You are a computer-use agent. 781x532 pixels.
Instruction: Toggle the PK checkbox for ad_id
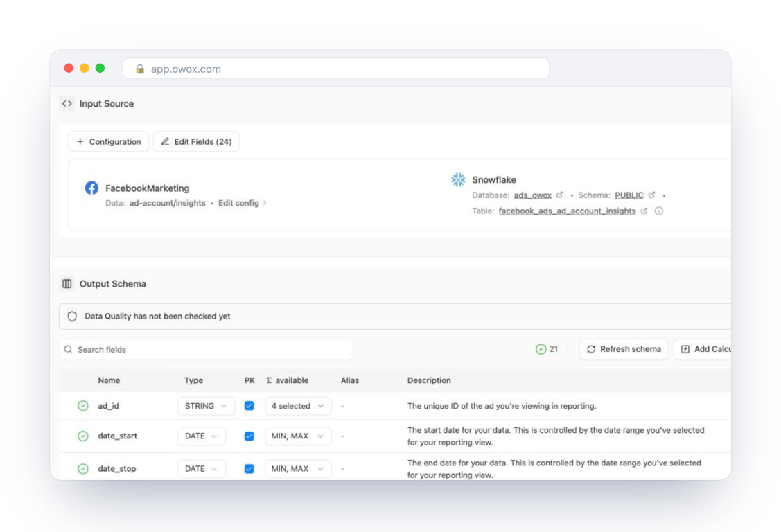tap(249, 406)
